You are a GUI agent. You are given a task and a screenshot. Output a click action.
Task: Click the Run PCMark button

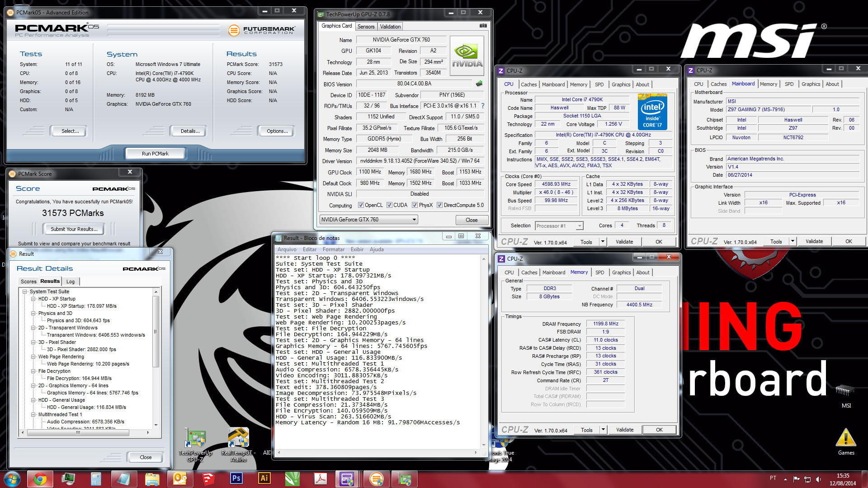[x=155, y=154]
